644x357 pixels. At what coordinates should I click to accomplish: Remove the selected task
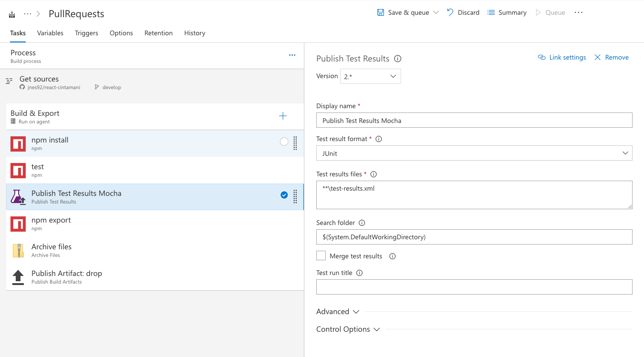click(611, 57)
